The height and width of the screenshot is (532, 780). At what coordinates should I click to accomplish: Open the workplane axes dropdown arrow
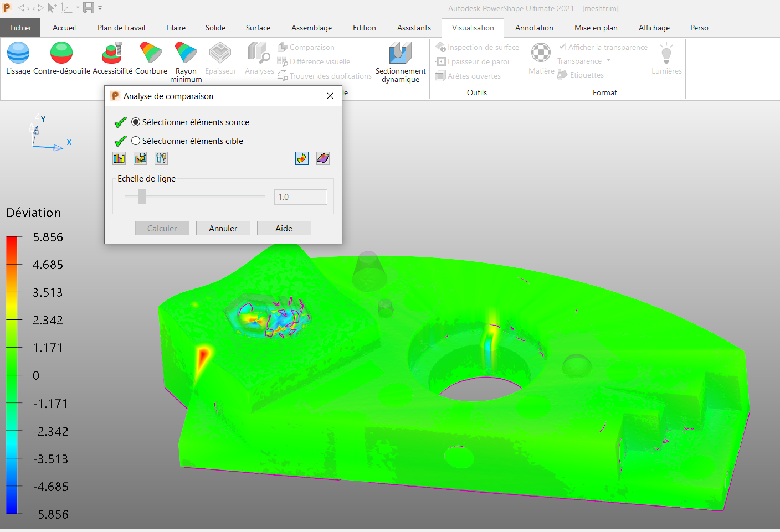point(78,8)
